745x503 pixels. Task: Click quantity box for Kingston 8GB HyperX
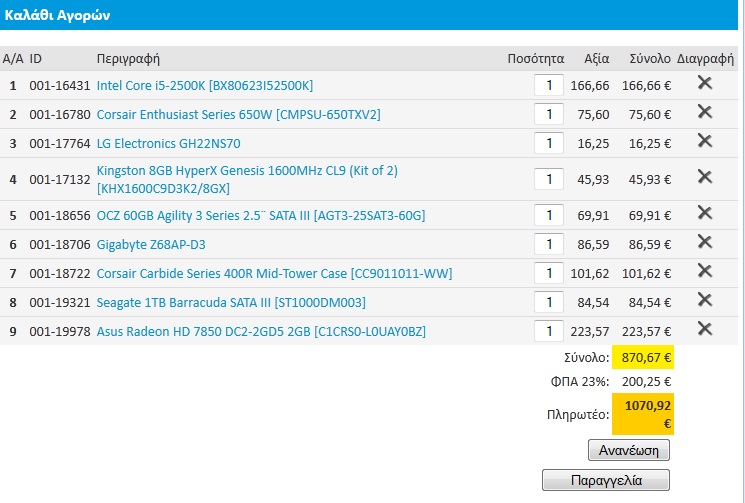[548, 180]
